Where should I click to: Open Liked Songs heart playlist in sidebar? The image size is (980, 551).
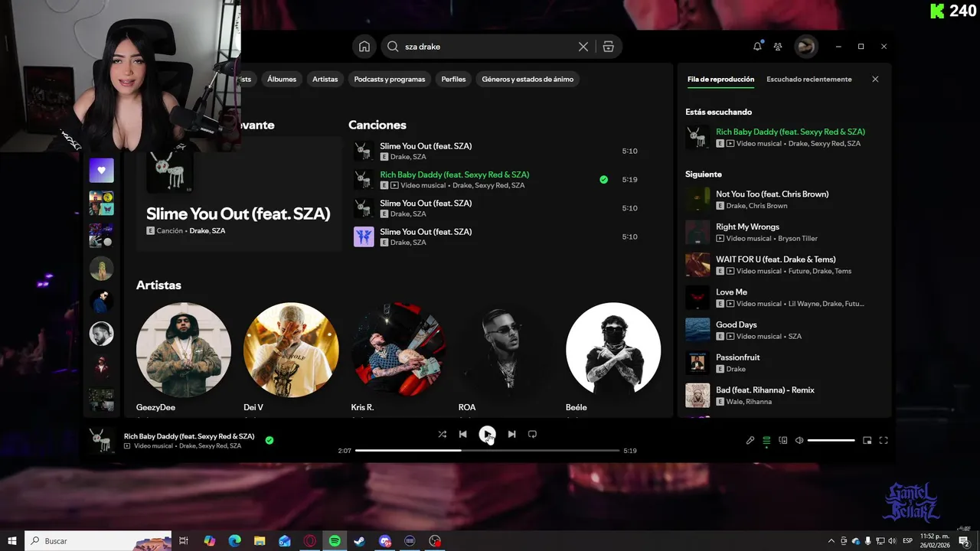pos(101,171)
